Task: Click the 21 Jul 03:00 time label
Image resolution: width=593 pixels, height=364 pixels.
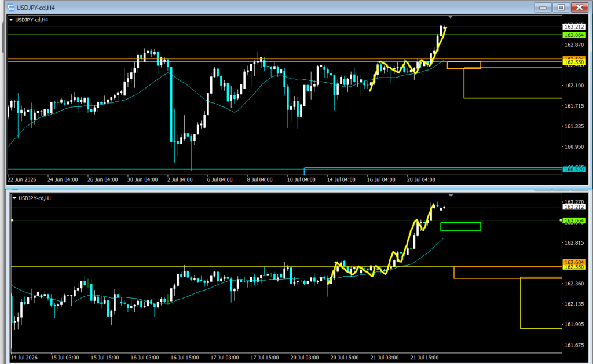Action: (x=385, y=358)
